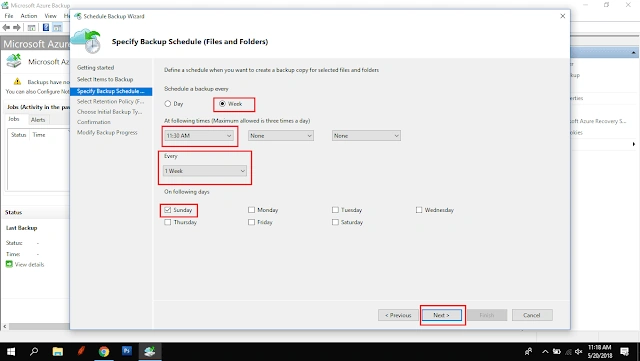This screenshot has height=361, width=640.
Task: Click the Azure Backup taskbar icon
Action: point(150,351)
